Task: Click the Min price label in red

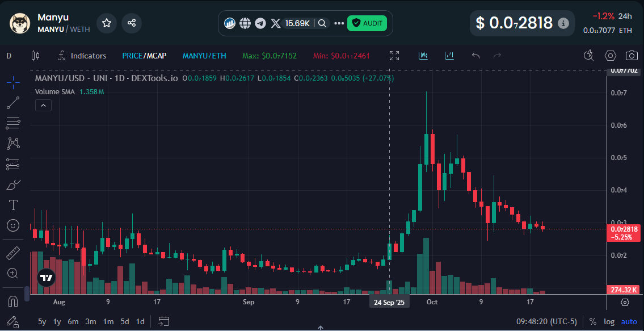Action: pos(342,56)
